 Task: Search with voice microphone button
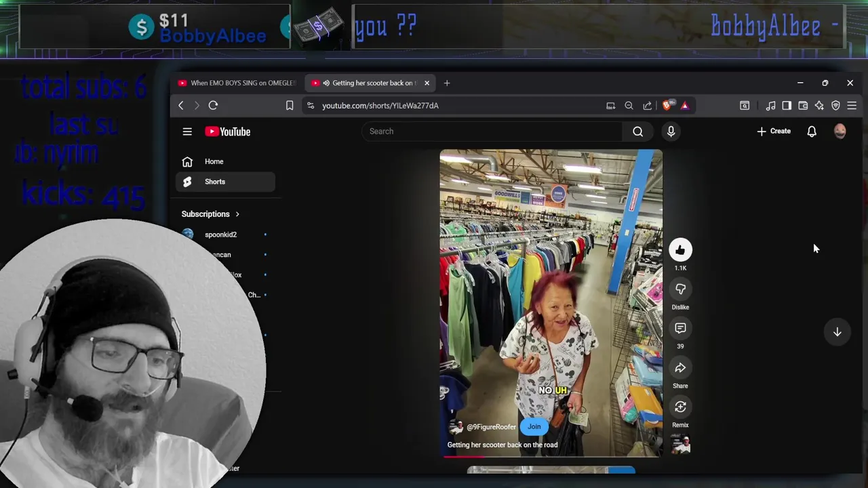click(671, 131)
